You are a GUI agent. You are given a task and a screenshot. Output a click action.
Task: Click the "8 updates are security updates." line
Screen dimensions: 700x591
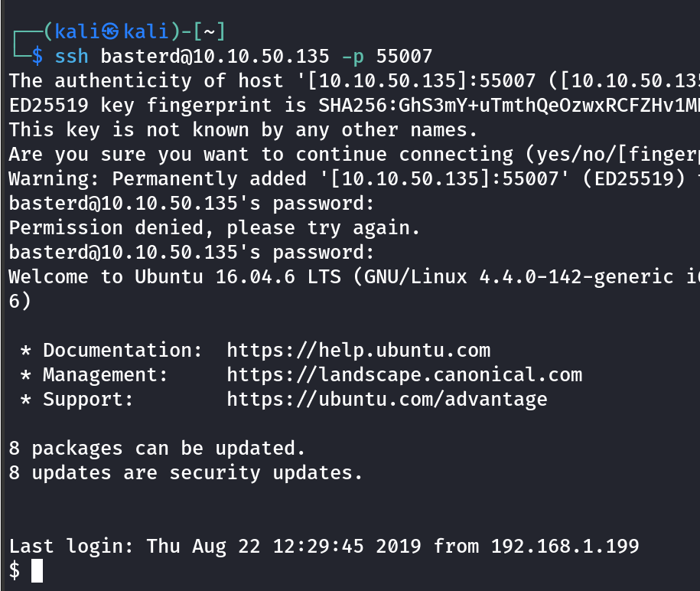coord(186,473)
